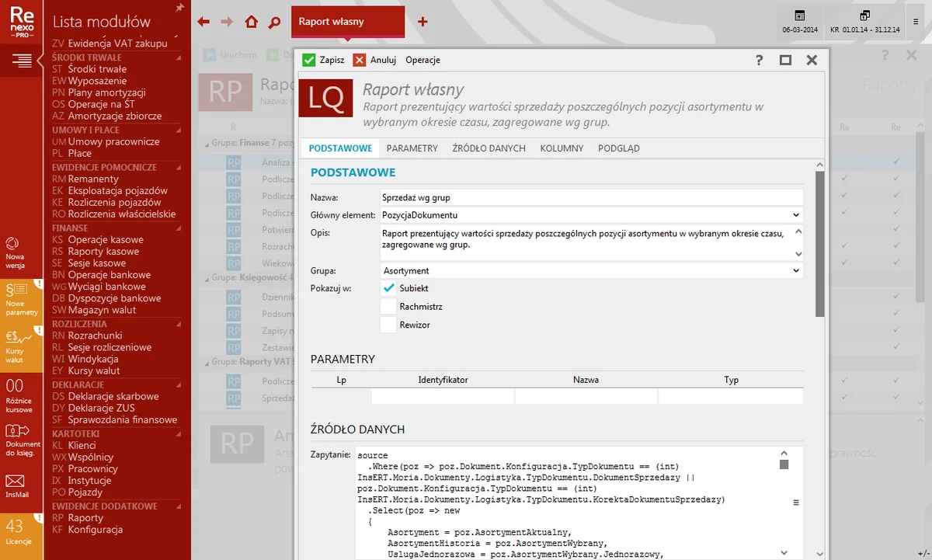Click the Zapisz button
This screenshot has width=932, height=560.
323,60
